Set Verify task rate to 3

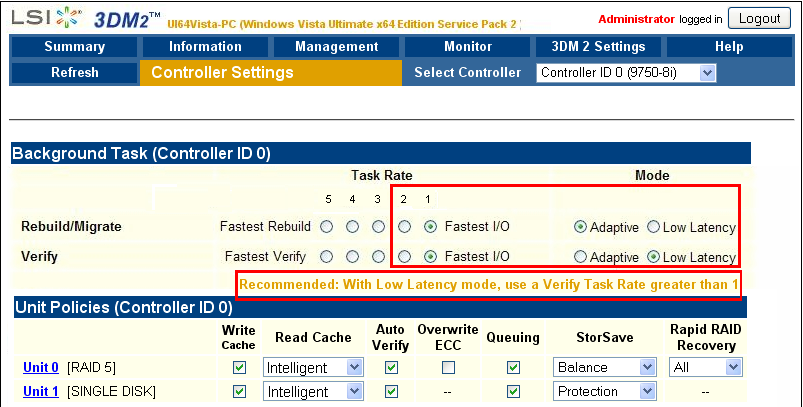tap(378, 256)
